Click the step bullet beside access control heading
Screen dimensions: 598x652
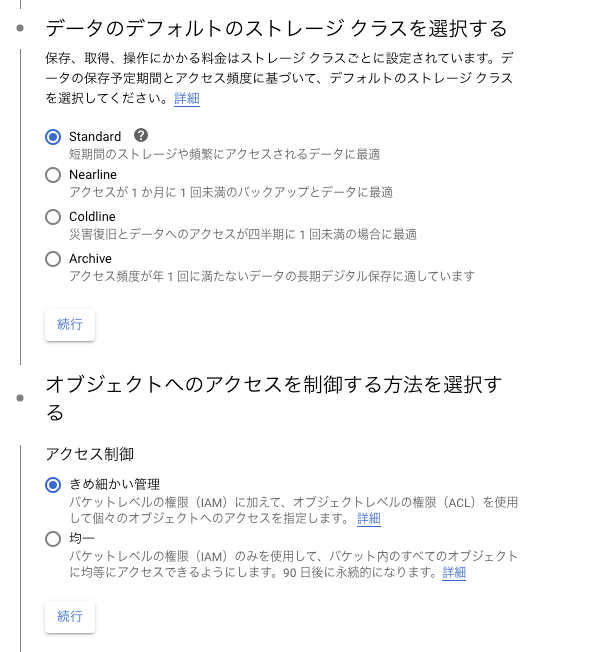(x=20, y=398)
